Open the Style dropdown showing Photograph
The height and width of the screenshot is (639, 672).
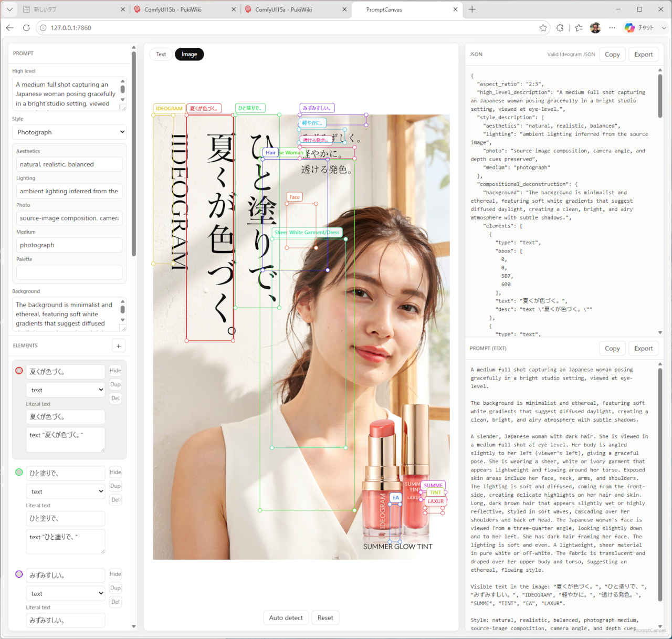coord(69,132)
